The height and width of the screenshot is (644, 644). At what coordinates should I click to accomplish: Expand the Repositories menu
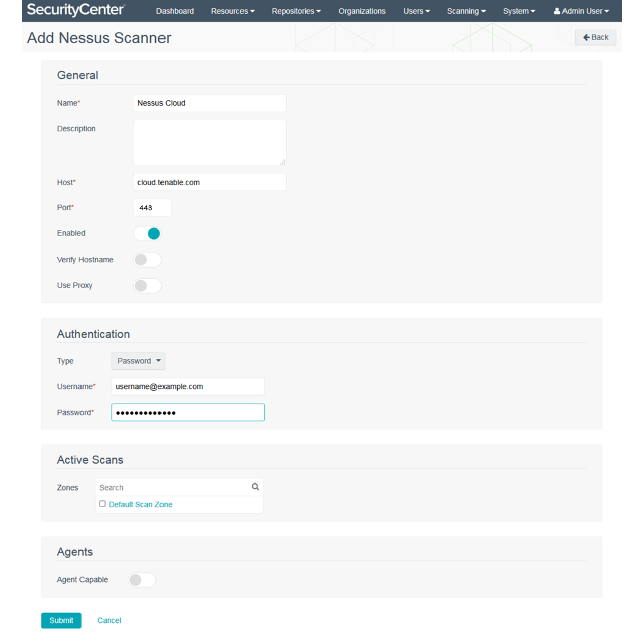coord(296,11)
